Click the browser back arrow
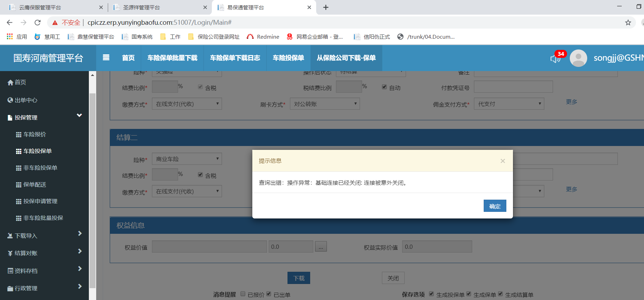 point(9,23)
